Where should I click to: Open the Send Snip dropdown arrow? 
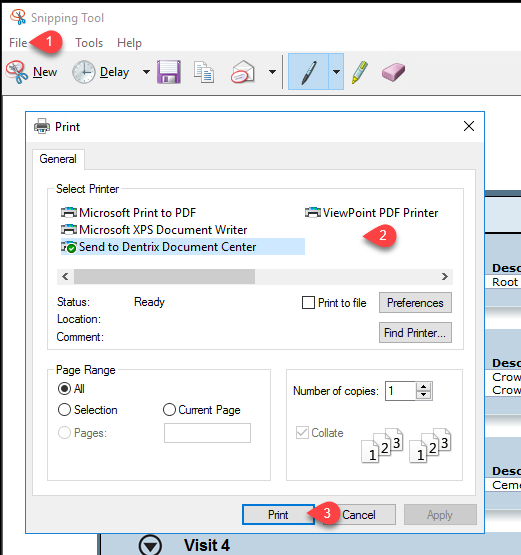click(x=272, y=72)
